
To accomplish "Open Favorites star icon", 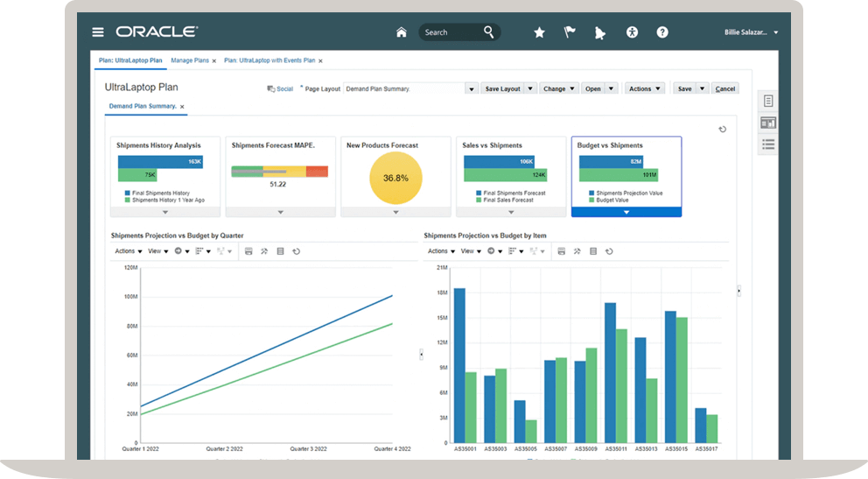I will click(x=539, y=32).
